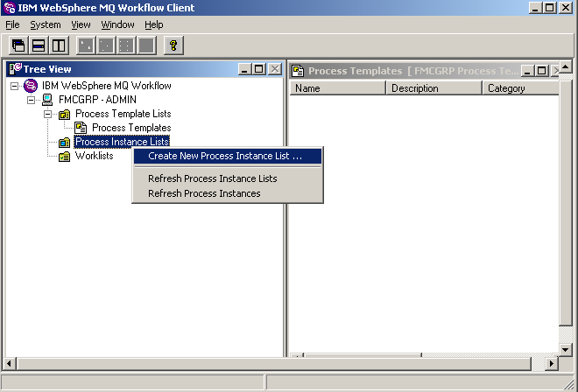
Task: Collapse the Process Template Lists node
Action: click(x=47, y=115)
